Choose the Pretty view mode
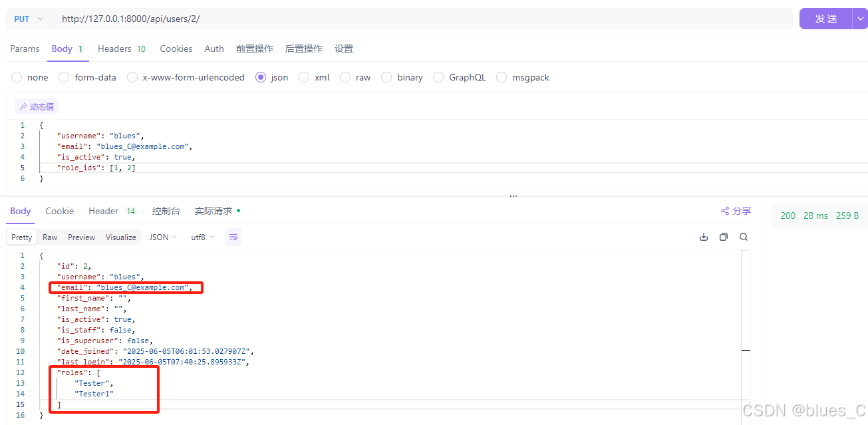The width and height of the screenshot is (868, 425). [22, 237]
